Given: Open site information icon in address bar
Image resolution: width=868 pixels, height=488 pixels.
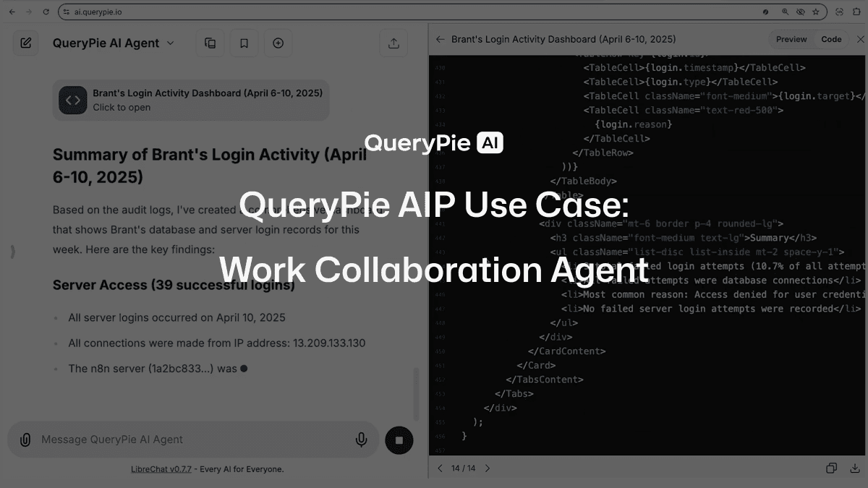Looking at the screenshot, I should [x=67, y=12].
